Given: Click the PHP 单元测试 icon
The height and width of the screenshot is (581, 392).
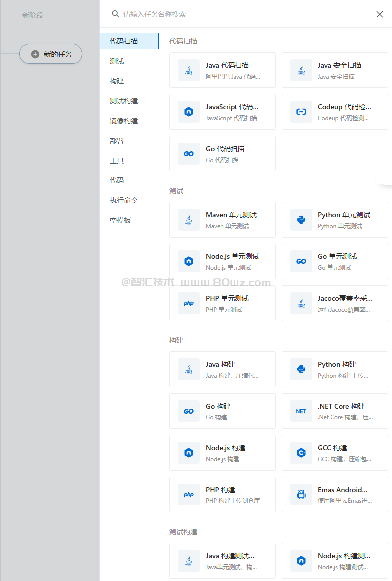Looking at the screenshot, I should point(189,304).
